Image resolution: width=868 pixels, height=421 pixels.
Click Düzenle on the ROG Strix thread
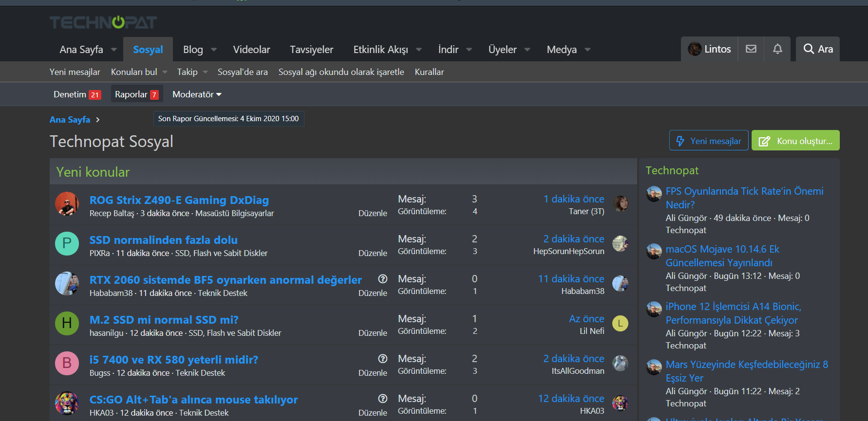[373, 213]
